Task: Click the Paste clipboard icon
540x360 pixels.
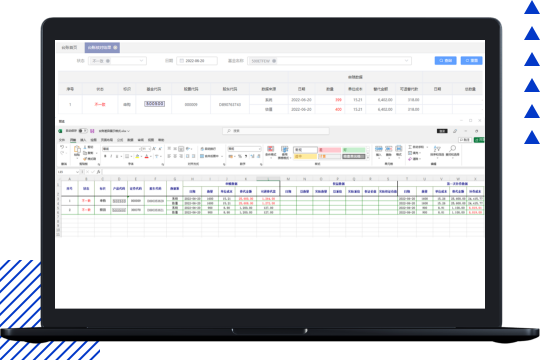Action: [x=77, y=150]
